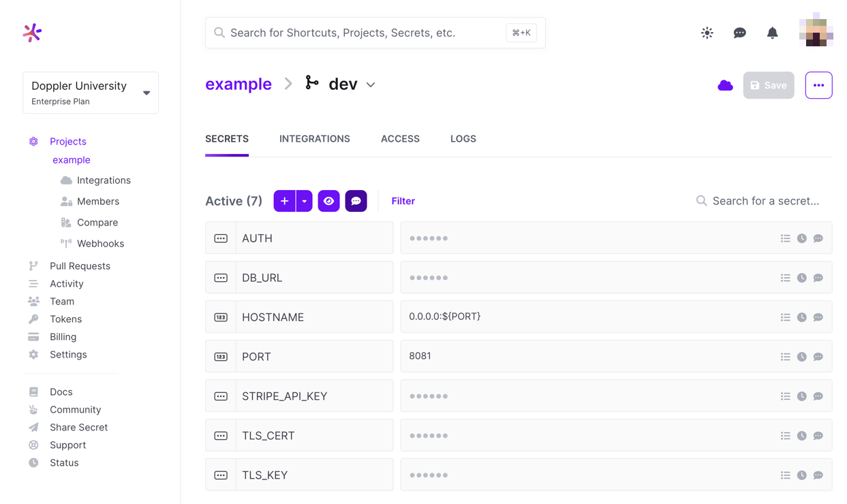Open type menu for TLS_CERT secret
The height and width of the screenshot is (504, 847).
click(221, 436)
